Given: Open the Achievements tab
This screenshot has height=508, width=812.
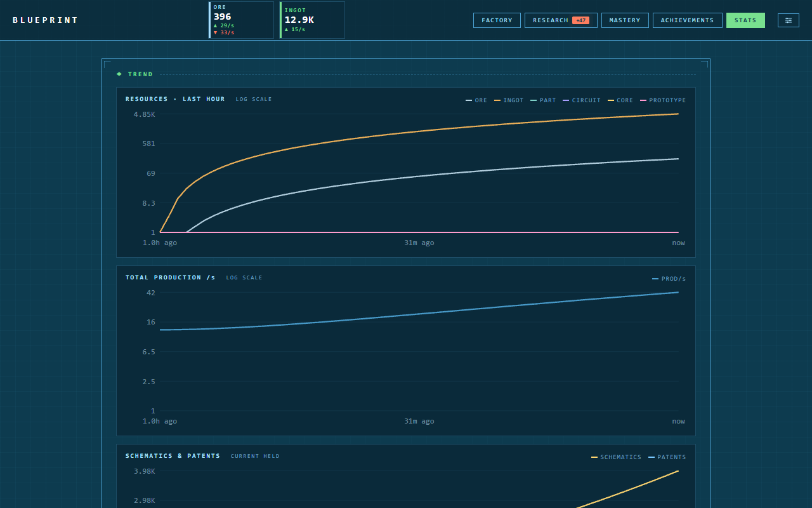Looking at the screenshot, I should [687, 20].
